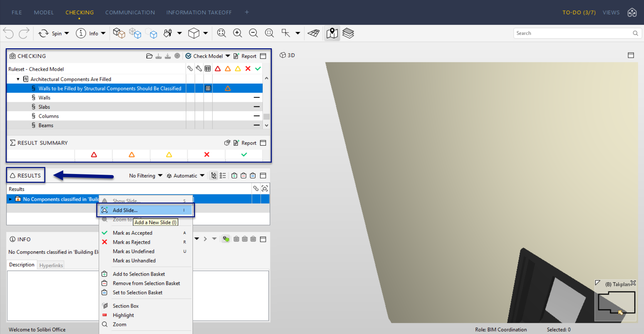Image resolution: width=644 pixels, height=334 pixels.
Task: Choose Remove from Selection Basket menu item
Action: 146,283
